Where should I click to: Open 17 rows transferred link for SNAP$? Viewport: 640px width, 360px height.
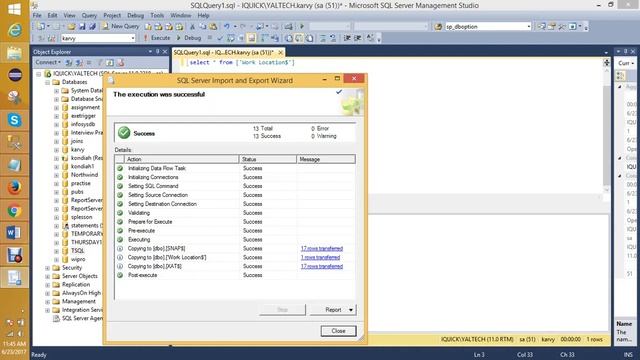(x=322, y=249)
